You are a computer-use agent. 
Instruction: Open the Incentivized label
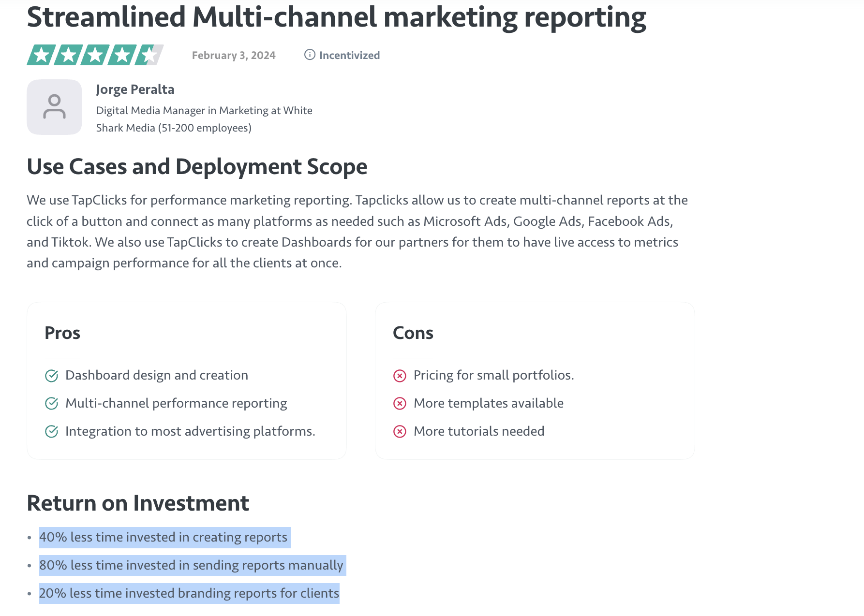click(349, 55)
